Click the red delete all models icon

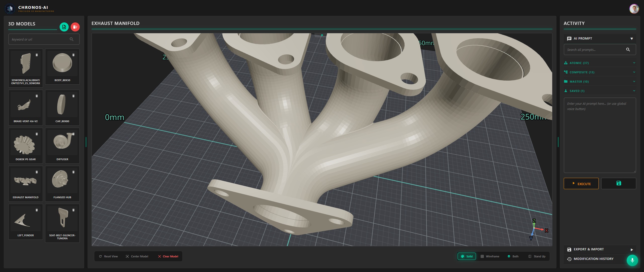click(x=75, y=27)
